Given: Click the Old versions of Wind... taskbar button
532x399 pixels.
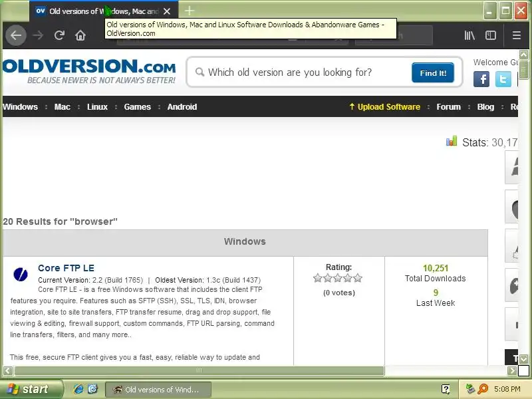Looking at the screenshot, I should click(x=158, y=390).
